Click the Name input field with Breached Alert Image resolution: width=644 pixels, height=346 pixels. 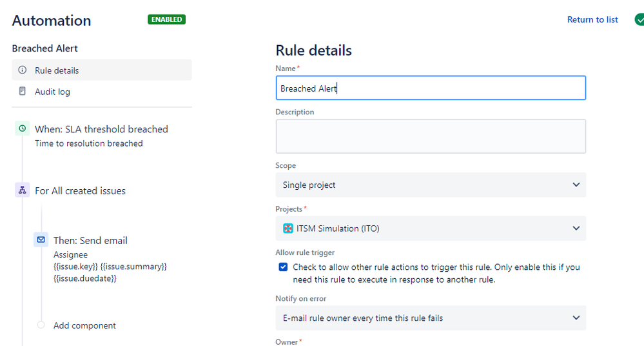click(x=431, y=88)
